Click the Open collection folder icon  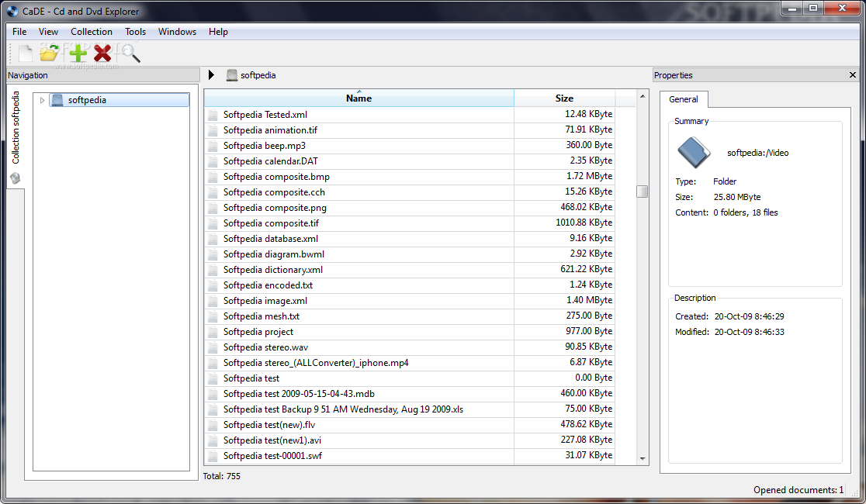[x=50, y=53]
